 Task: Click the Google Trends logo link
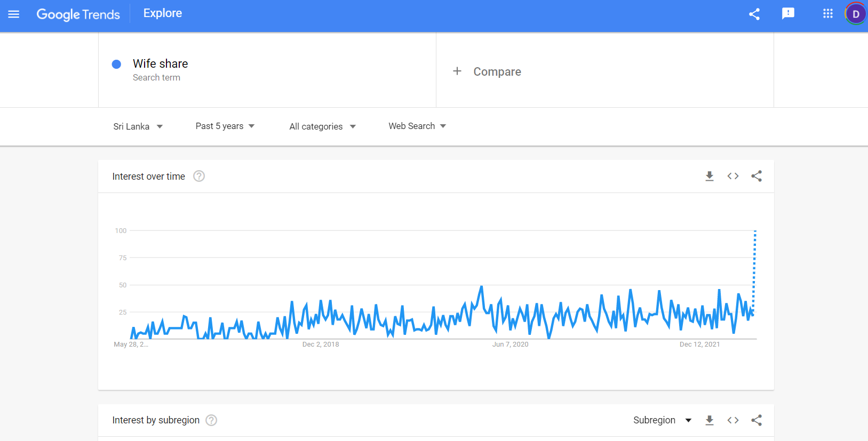point(78,14)
